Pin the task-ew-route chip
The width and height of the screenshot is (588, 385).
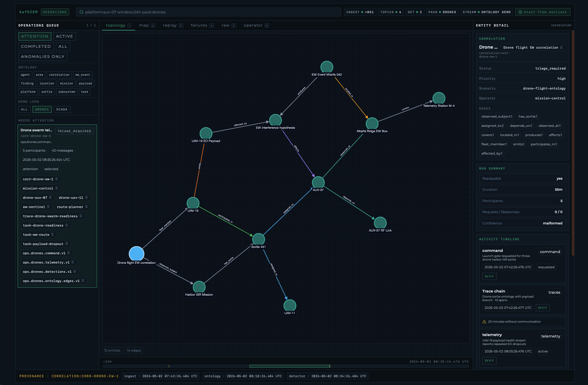pos(53,235)
